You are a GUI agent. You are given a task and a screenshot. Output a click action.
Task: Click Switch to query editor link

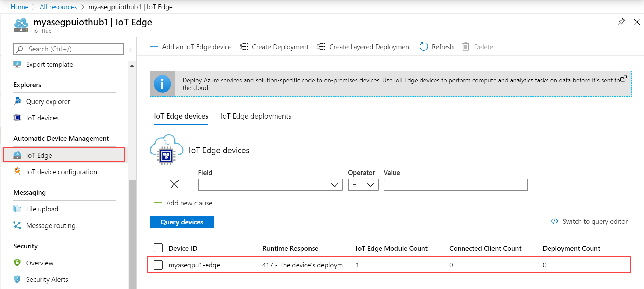pos(595,221)
